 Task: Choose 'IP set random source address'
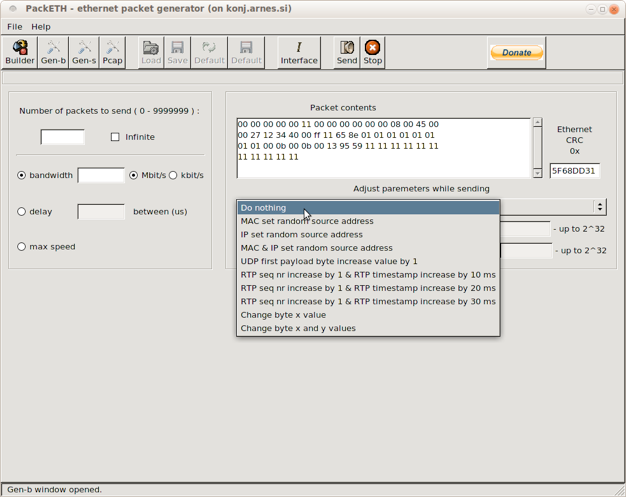click(368, 234)
